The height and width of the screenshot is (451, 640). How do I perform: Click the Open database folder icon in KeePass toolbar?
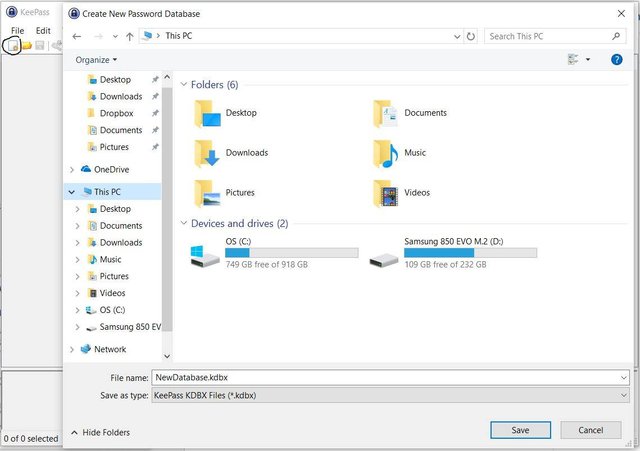27,45
